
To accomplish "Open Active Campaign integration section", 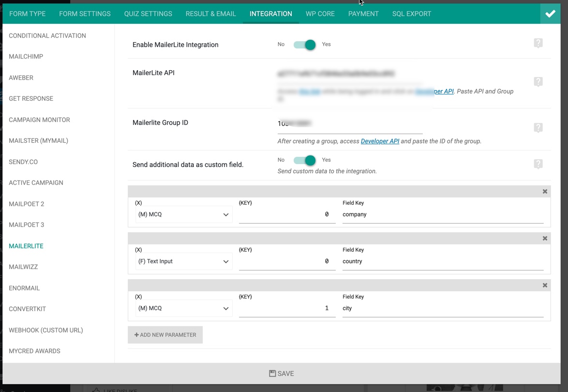I will click(x=36, y=182).
